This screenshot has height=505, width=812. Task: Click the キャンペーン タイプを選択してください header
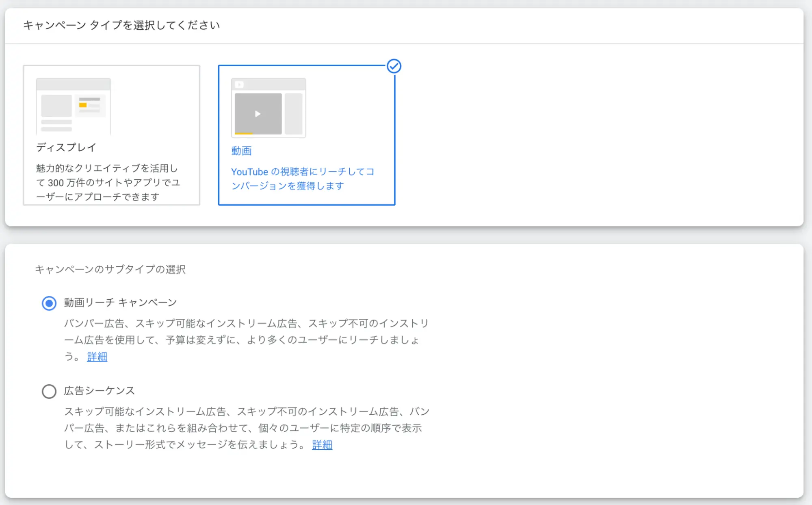(x=121, y=25)
